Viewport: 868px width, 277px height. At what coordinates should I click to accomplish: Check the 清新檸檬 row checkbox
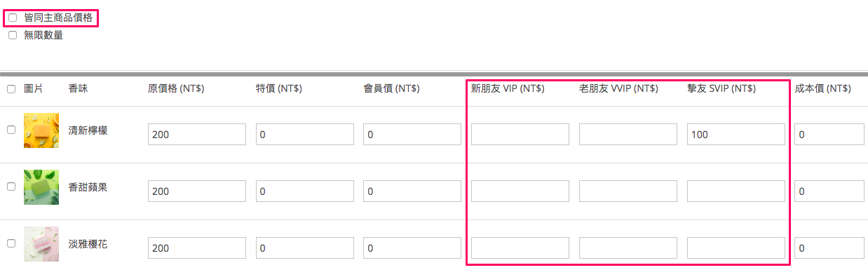(11, 130)
